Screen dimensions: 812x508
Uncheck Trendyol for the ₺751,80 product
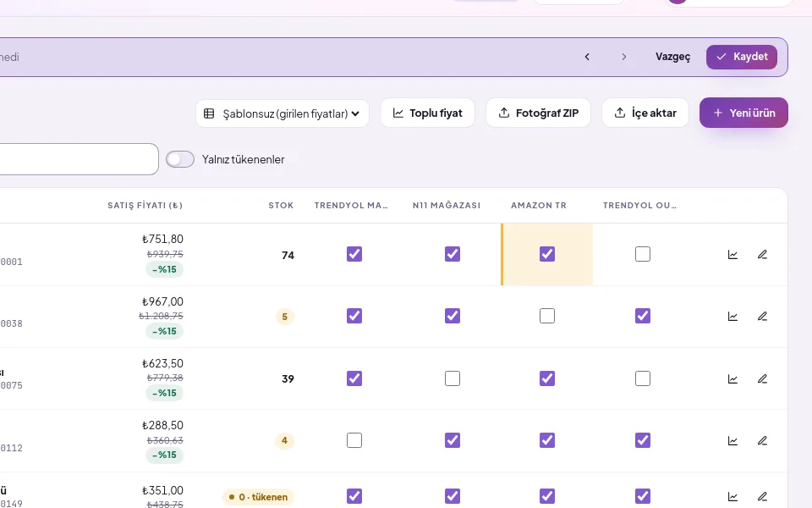click(x=354, y=254)
